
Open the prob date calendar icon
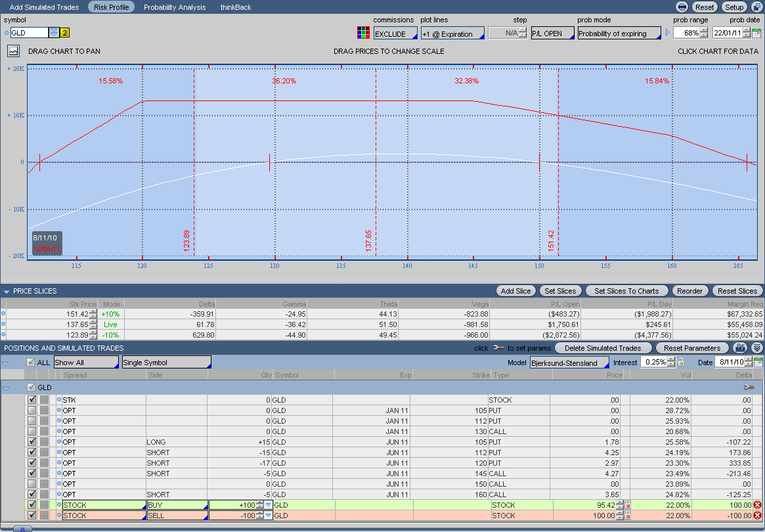click(756, 33)
